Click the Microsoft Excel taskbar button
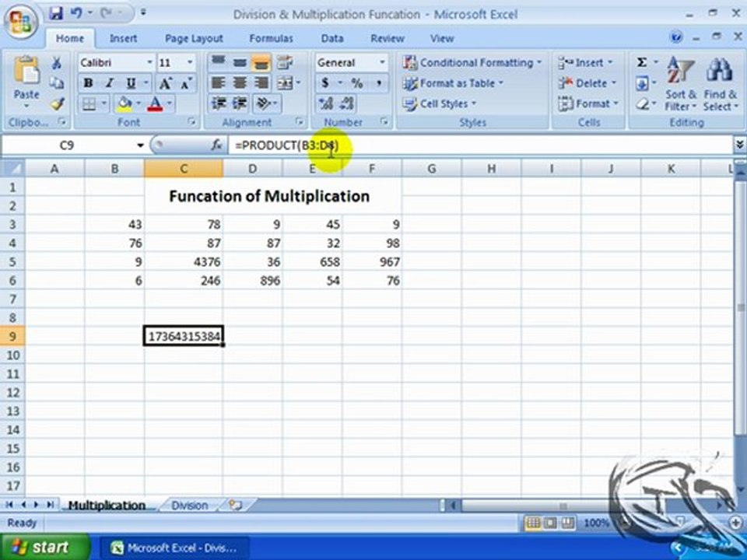The image size is (747, 560). (174, 548)
